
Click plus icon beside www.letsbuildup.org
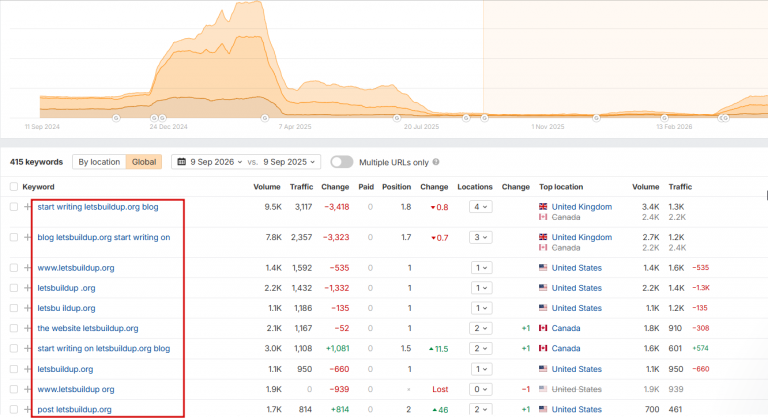click(27, 268)
